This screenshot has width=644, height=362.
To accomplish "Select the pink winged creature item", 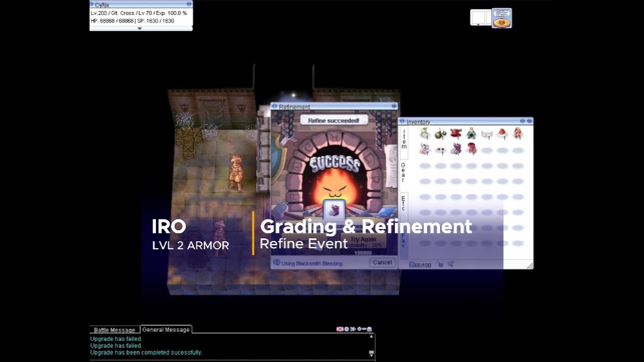I will pos(425,149).
